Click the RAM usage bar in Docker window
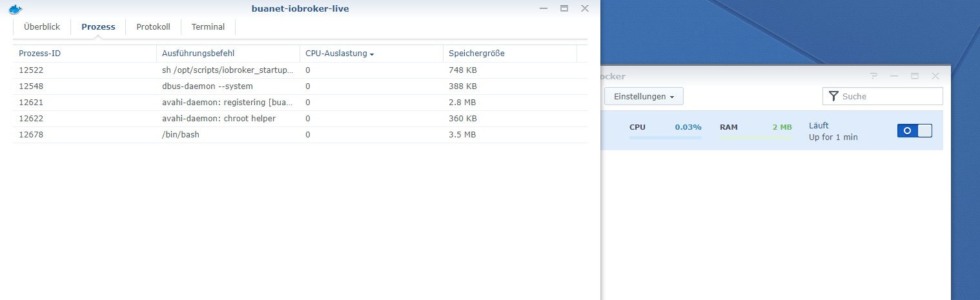 (x=756, y=137)
